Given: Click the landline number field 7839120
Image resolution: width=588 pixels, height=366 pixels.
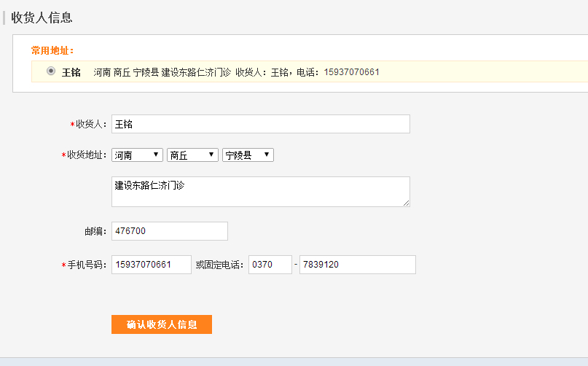Looking at the screenshot, I should pos(357,265).
